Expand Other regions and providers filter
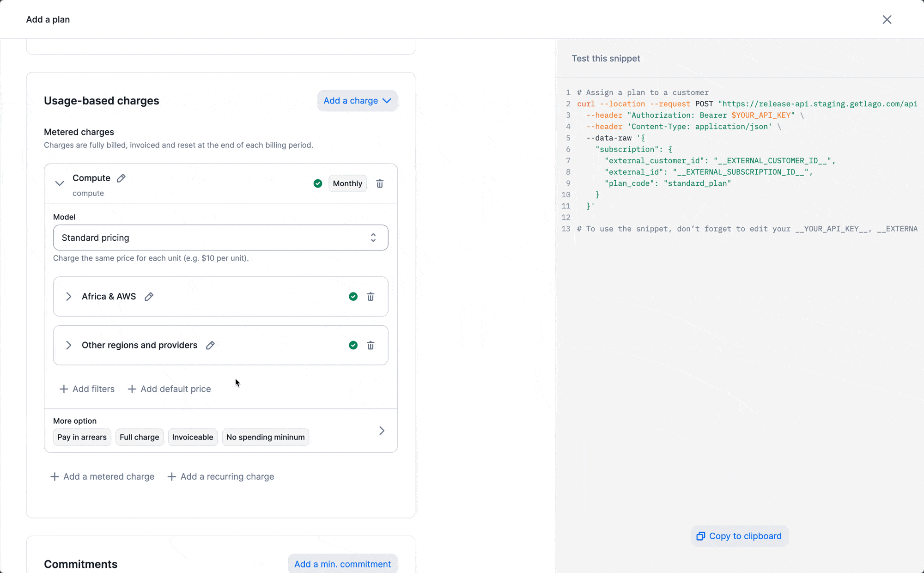 (x=68, y=345)
